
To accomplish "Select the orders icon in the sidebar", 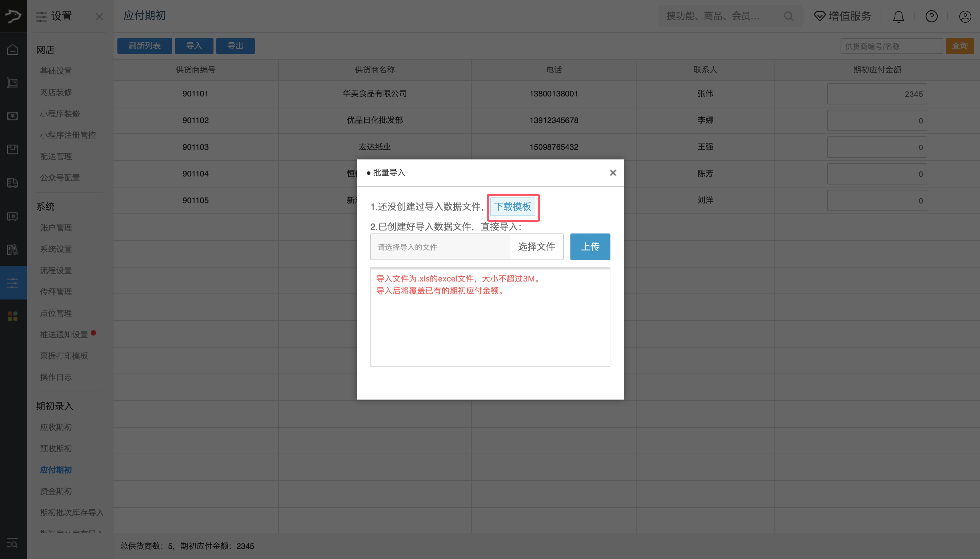I will [x=13, y=83].
